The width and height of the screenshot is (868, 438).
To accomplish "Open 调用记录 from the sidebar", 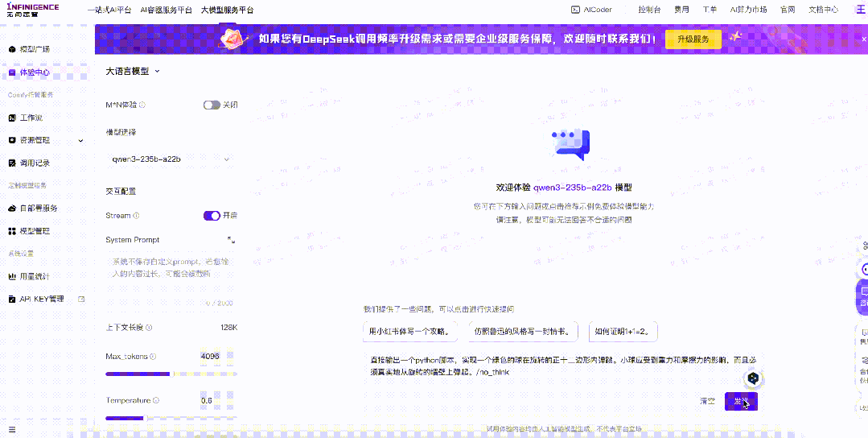I will [x=35, y=163].
